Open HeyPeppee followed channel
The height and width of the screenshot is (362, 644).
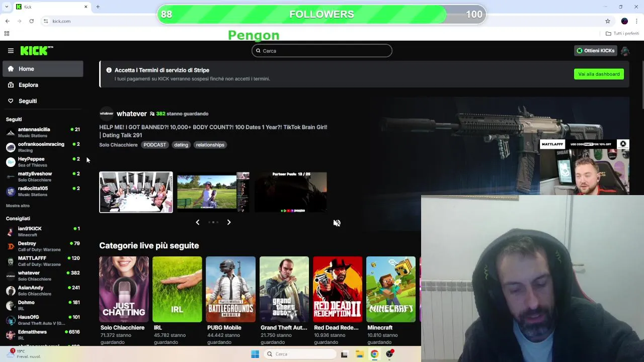click(43, 162)
